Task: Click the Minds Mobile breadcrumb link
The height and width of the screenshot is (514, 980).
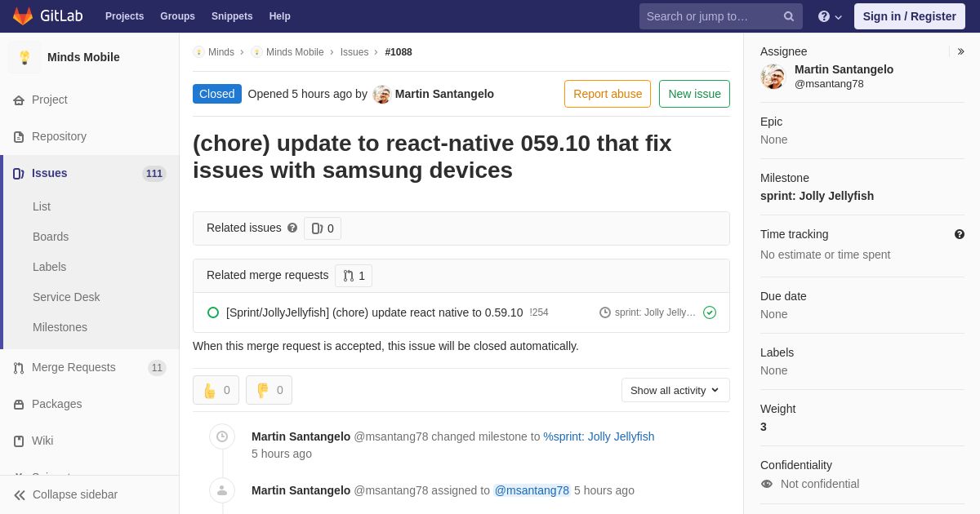Action: point(295,52)
